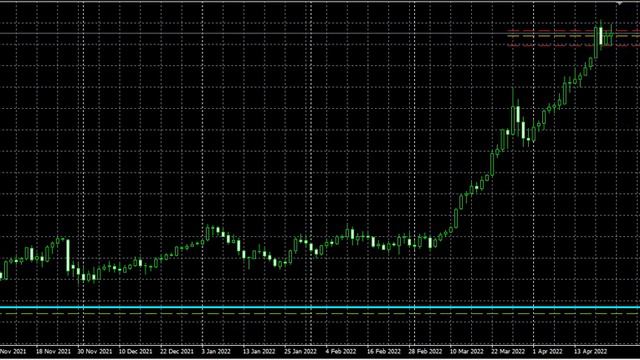Select the yellow dashed line near the latest candles
Viewport: 640px width, 360px height.
(x=573, y=36)
